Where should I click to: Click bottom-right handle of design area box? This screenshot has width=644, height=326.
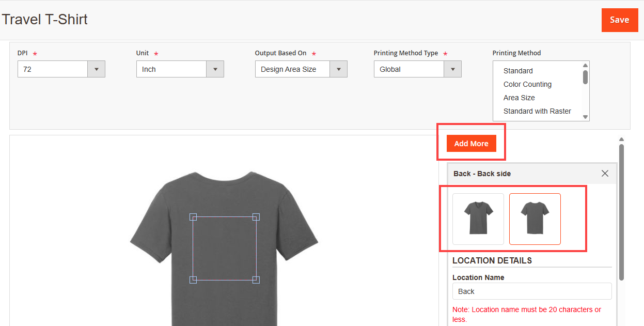pyautogui.click(x=256, y=280)
